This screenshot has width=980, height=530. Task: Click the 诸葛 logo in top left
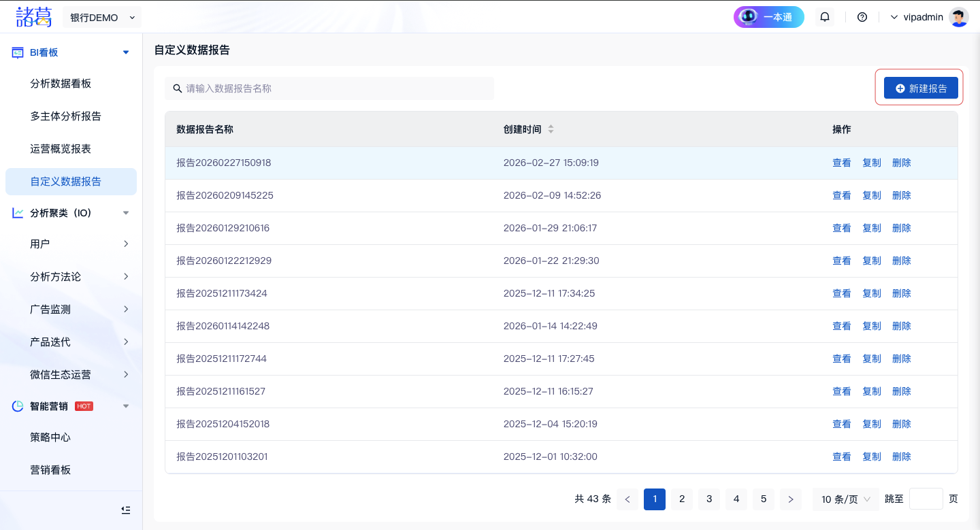coord(34,17)
